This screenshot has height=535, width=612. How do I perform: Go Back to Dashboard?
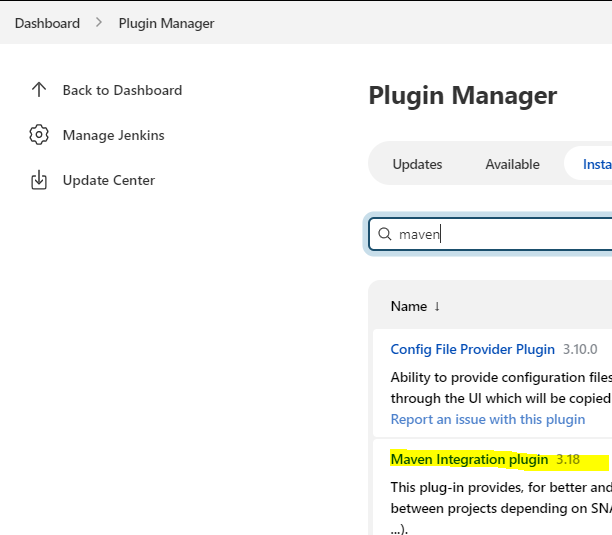point(122,90)
